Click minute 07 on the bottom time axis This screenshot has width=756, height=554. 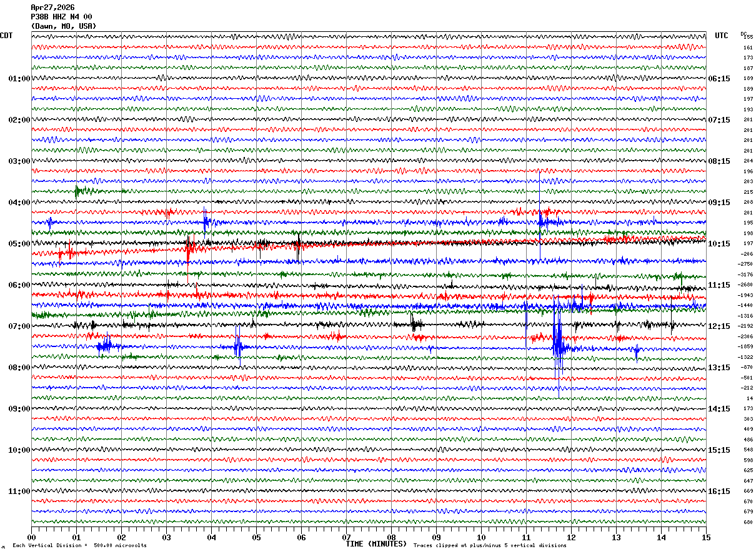click(346, 537)
